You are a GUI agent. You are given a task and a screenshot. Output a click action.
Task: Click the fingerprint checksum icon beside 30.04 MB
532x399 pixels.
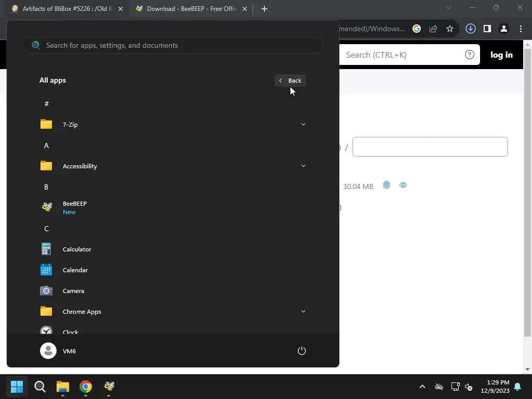click(x=387, y=185)
